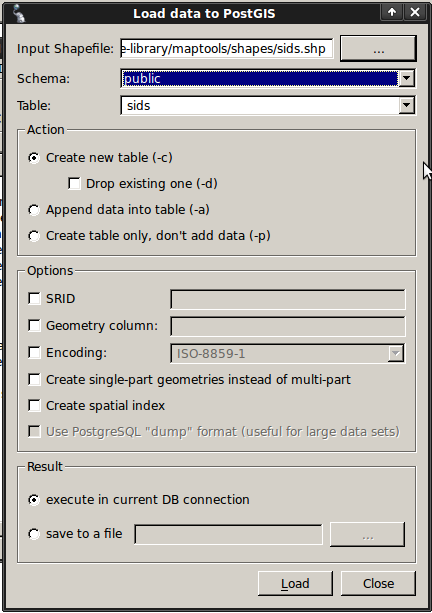Close the Load data to PostGIS window
This screenshot has height=613, width=432.
pos(415,12)
